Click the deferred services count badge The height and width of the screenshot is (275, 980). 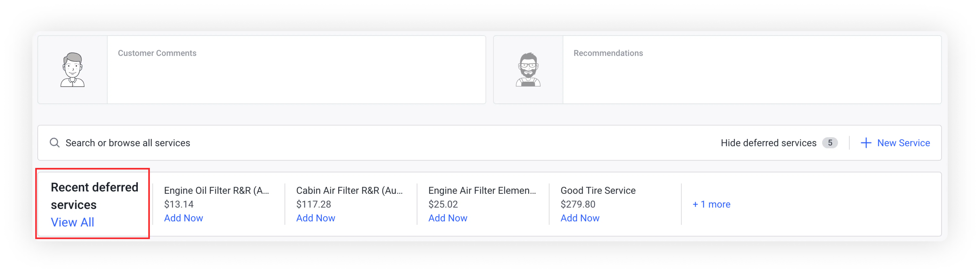point(830,143)
